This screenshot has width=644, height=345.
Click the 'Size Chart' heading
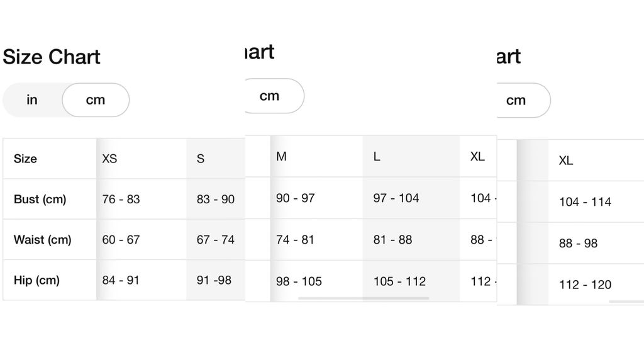(52, 57)
